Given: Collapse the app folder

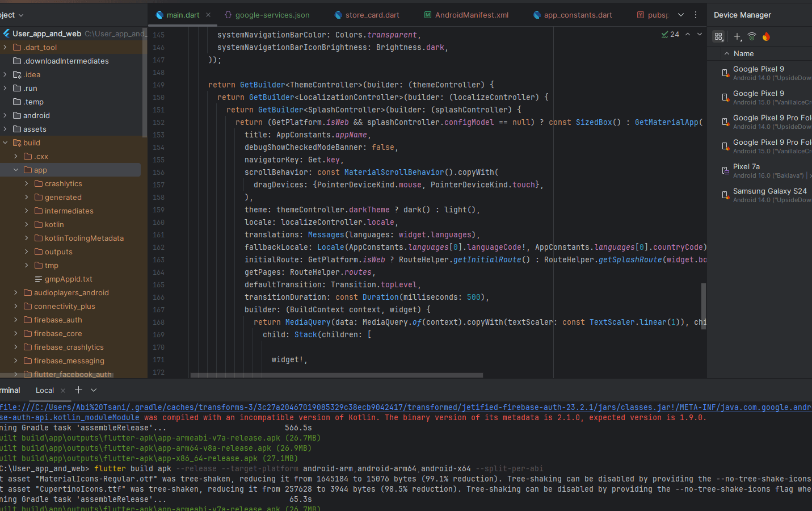Looking at the screenshot, I should pos(16,170).
